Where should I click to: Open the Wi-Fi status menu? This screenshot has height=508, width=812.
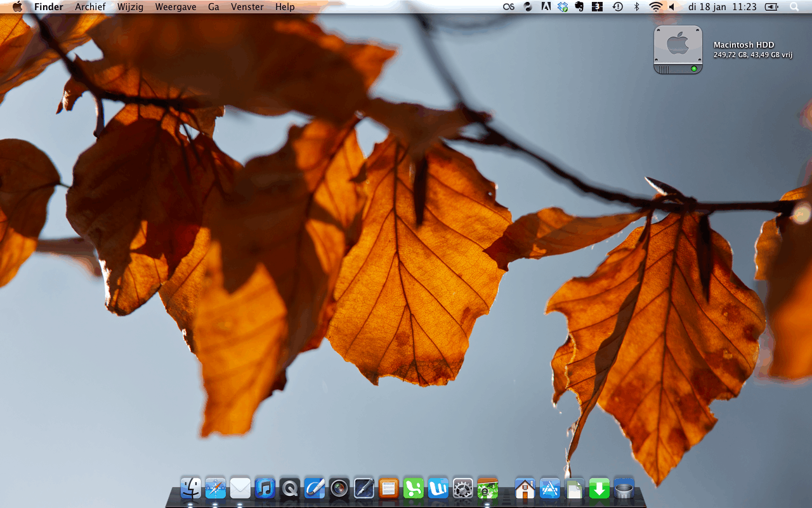point(655,7)
